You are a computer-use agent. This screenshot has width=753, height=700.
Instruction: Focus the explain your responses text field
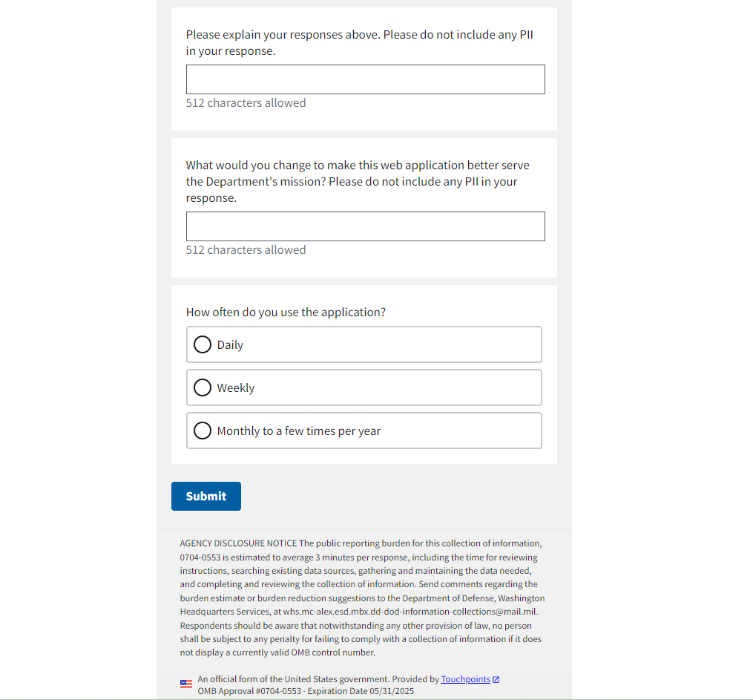pyautogui.click(x=365, y=79)
